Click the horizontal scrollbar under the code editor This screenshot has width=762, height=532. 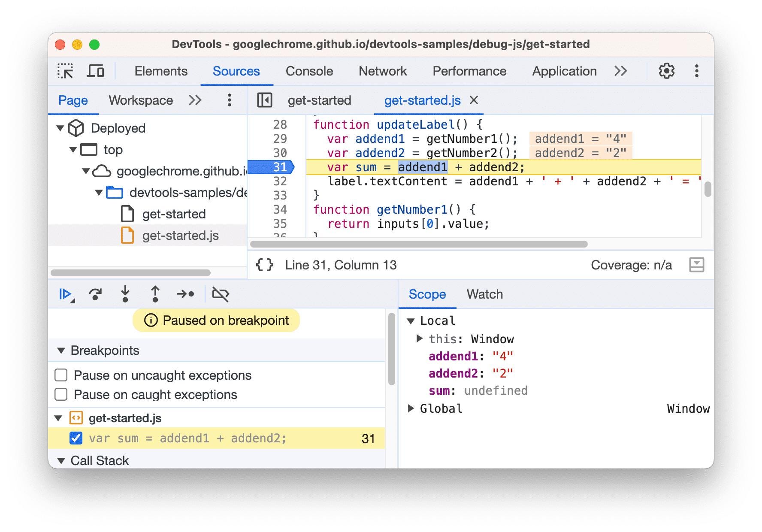(419, 244)
